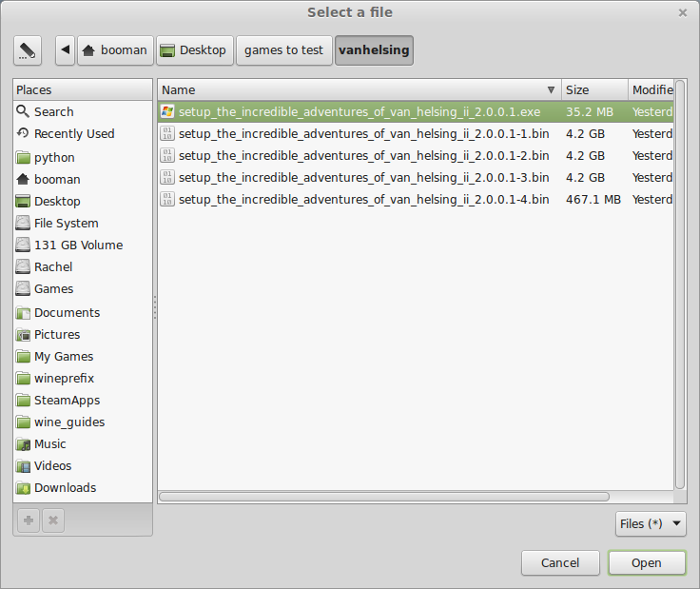Click the Places panel header
Image resolution: width=700 pixels, height=589 pixels.
[x=83, y=90]
